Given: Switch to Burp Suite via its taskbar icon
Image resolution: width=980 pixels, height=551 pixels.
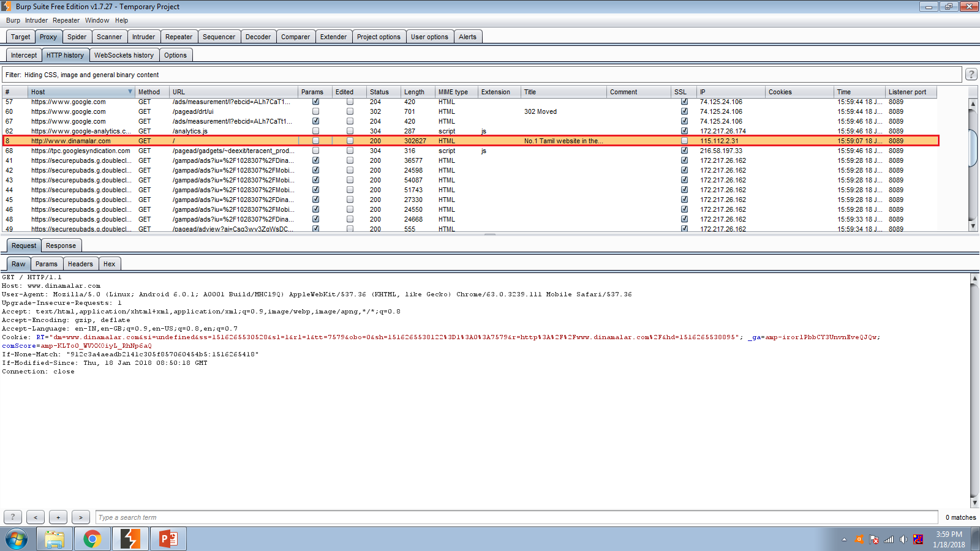Looking at the screenshot, I should 130,539.
